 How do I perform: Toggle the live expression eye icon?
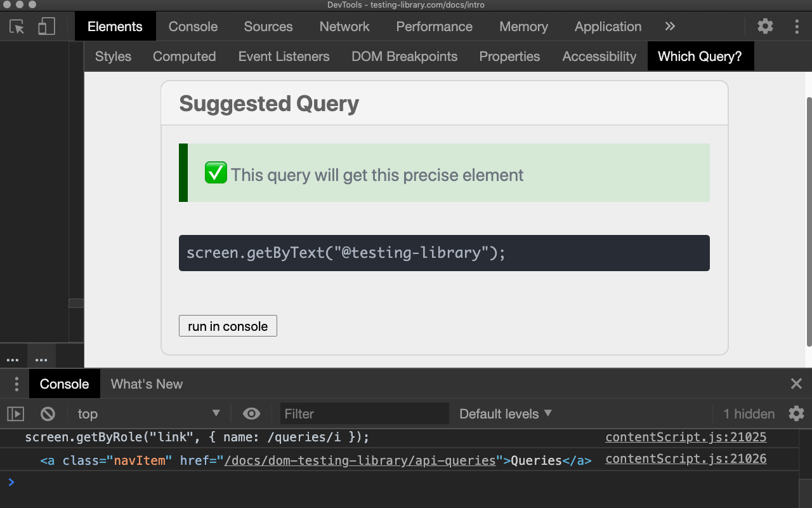pos(251,414)
